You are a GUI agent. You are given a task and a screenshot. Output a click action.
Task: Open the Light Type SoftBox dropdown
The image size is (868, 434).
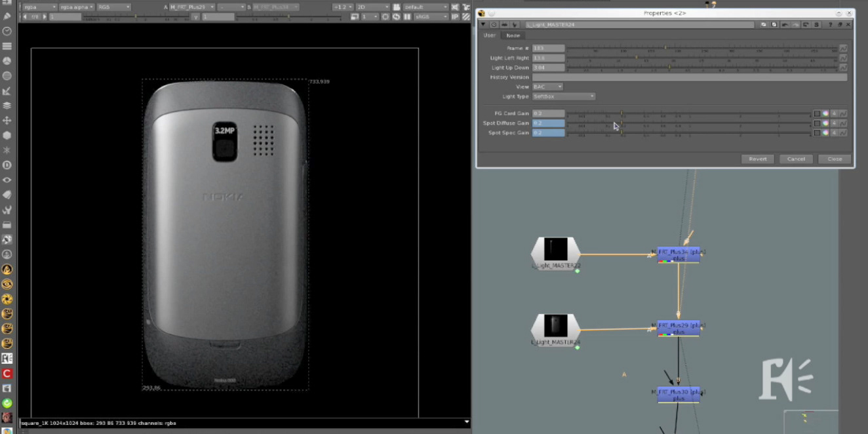coord(564,96)
